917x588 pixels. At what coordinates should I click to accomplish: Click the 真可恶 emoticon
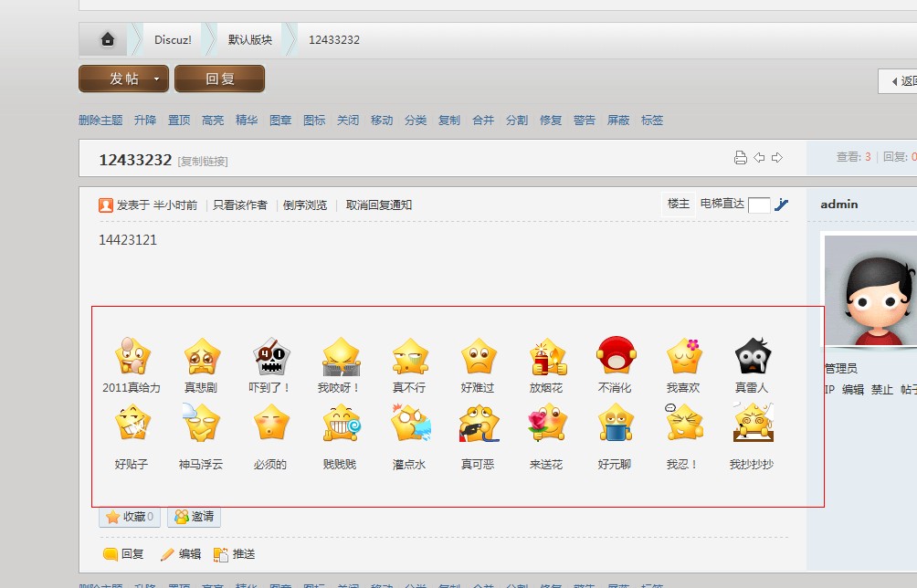point(479,423)
